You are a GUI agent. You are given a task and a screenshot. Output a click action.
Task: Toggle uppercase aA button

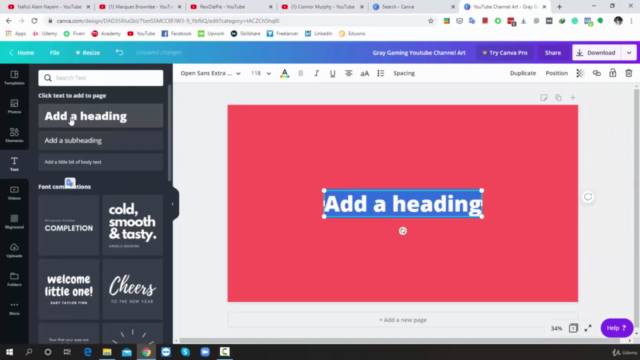tap(364, 73)
